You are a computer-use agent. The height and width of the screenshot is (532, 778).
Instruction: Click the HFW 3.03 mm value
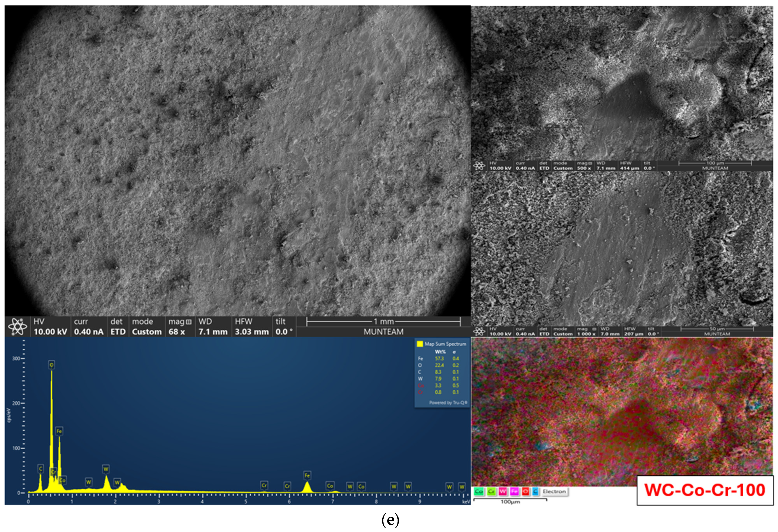click(x=252, y=332)
